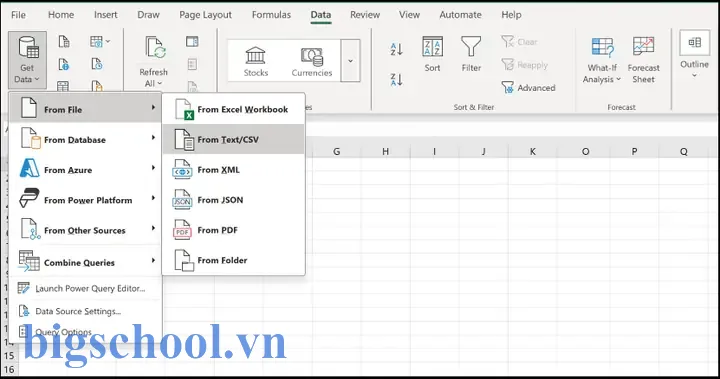Expand the Data Types gallery dropdown
720x379 pixels.
tap(350, 61)
